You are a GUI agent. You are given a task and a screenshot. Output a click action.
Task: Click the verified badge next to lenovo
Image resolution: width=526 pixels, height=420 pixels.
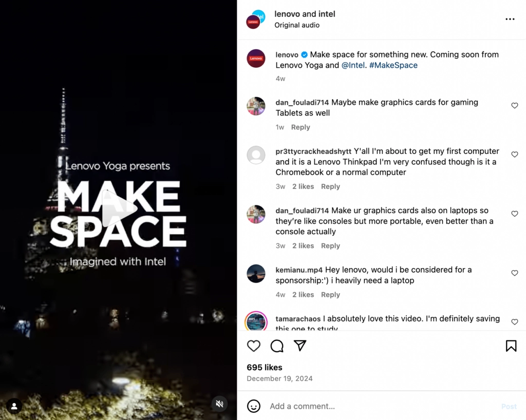(x=304, y=54)
